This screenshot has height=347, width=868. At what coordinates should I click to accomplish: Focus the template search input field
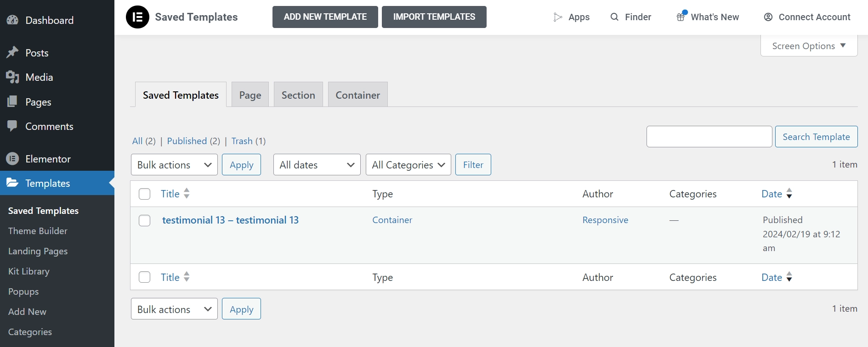(x=709, y=137)
